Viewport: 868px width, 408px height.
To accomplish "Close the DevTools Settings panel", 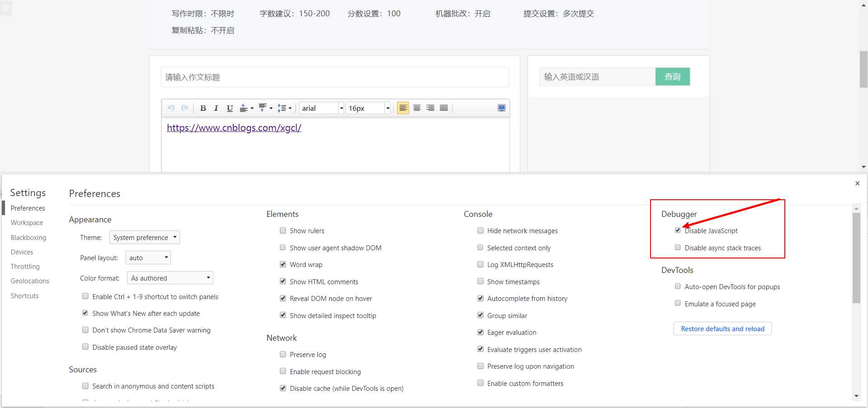I will pyautogui.click(x=857, y=183).
